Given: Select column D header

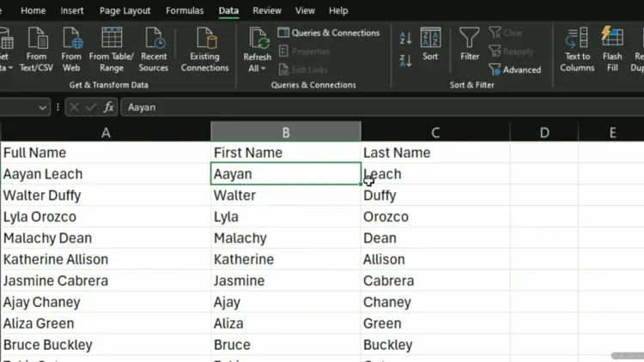Looking at the screenshot, I should click(x=544, y=132).
